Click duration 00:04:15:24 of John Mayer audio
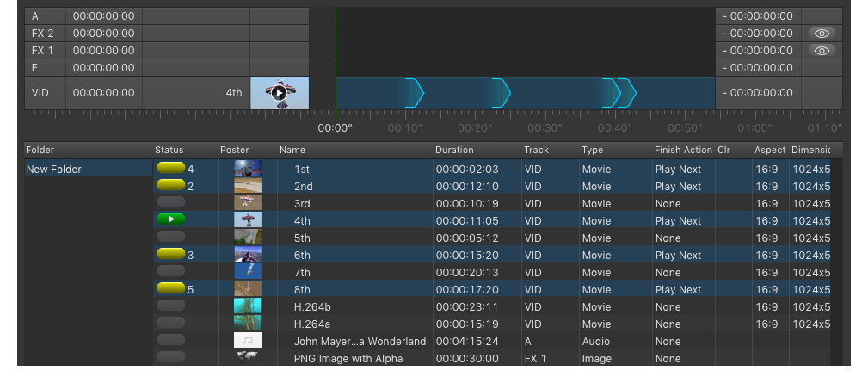Screen dimensions: 868x383 coord(467,342)
